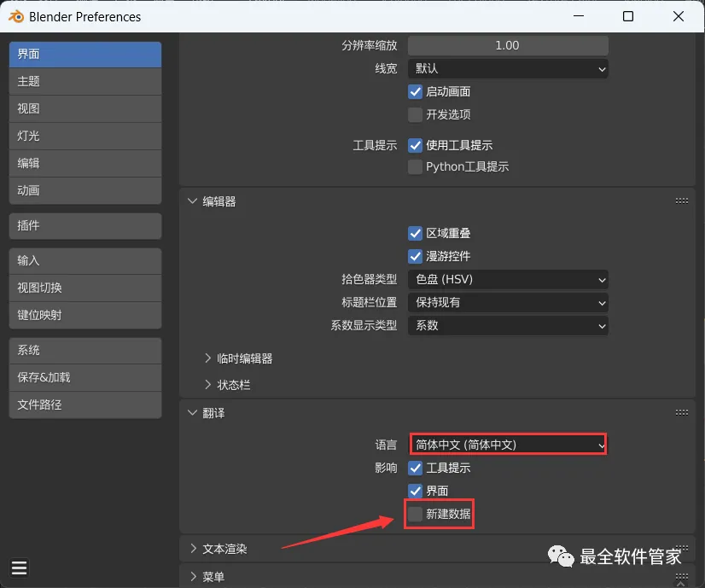Open the 键位映射 tab
The width and height of the screenshot is (705, 588).
(85, 315)
